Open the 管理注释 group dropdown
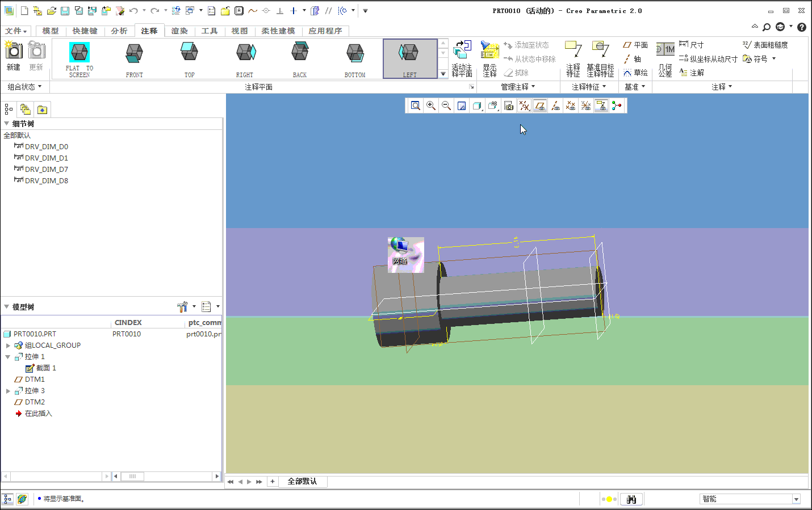 pos(518,87)
